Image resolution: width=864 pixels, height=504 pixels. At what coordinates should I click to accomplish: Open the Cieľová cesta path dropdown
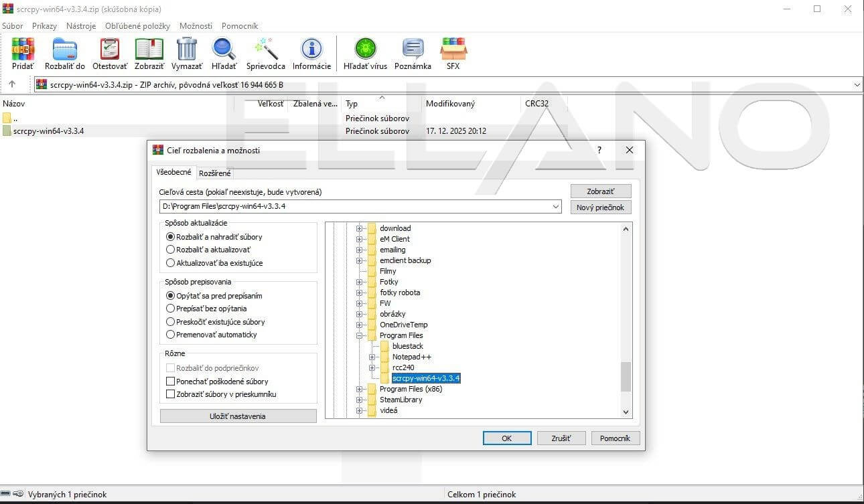pos(556,207)
